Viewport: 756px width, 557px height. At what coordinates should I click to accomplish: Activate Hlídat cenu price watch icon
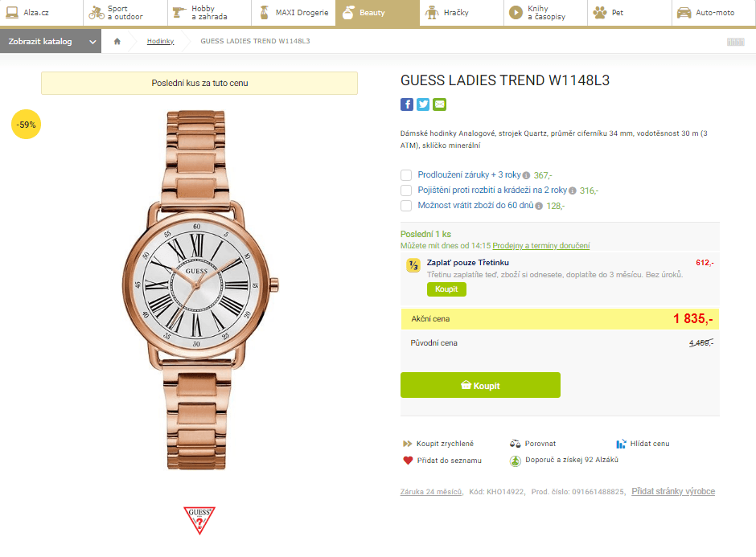coord(620,443)
